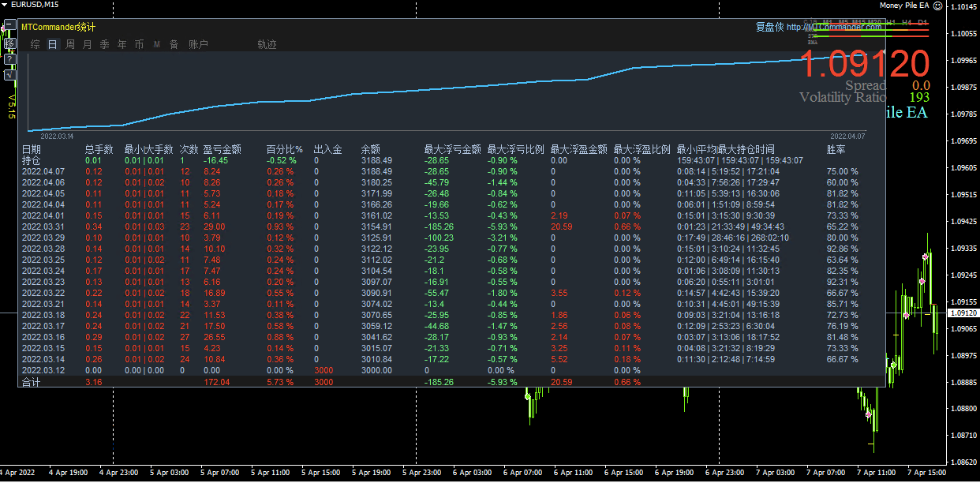
Task: Click the MTCommander统计 panel title
Action: click(x=58, y=27)
